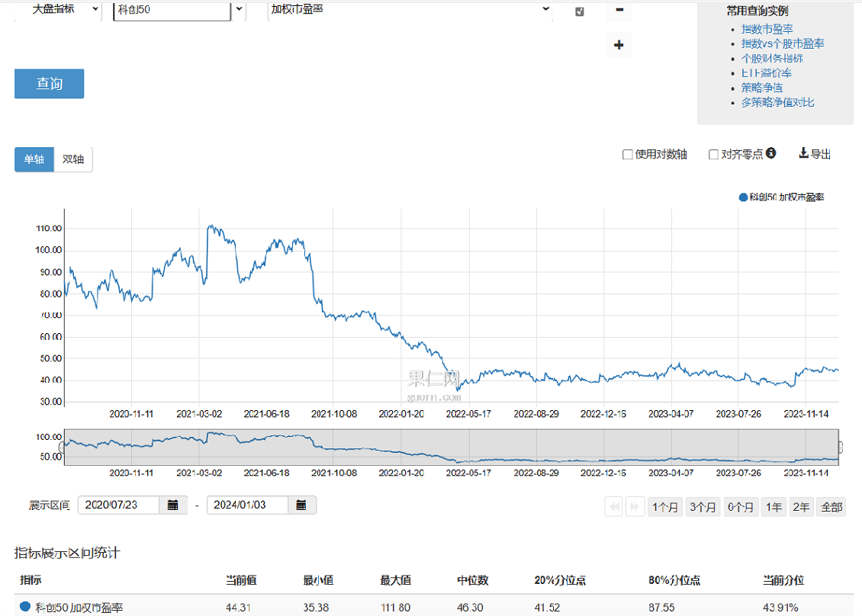Enable the 使用对数轴 checkbox
Image resolution: width=862 pixels, height=616 pixels.
pyautogui.click(x=628, y=155)
